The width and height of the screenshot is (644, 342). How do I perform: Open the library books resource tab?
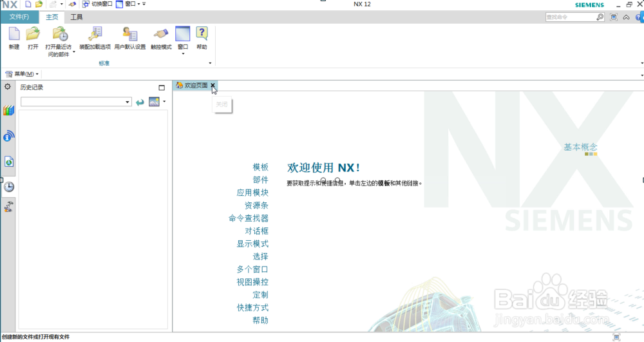click(x=8, y=110)
